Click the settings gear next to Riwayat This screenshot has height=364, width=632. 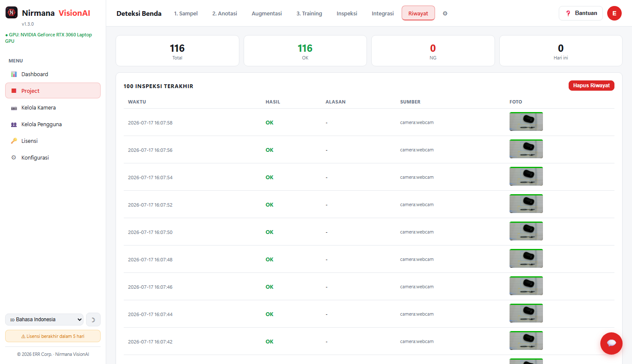tap(445, 13)
